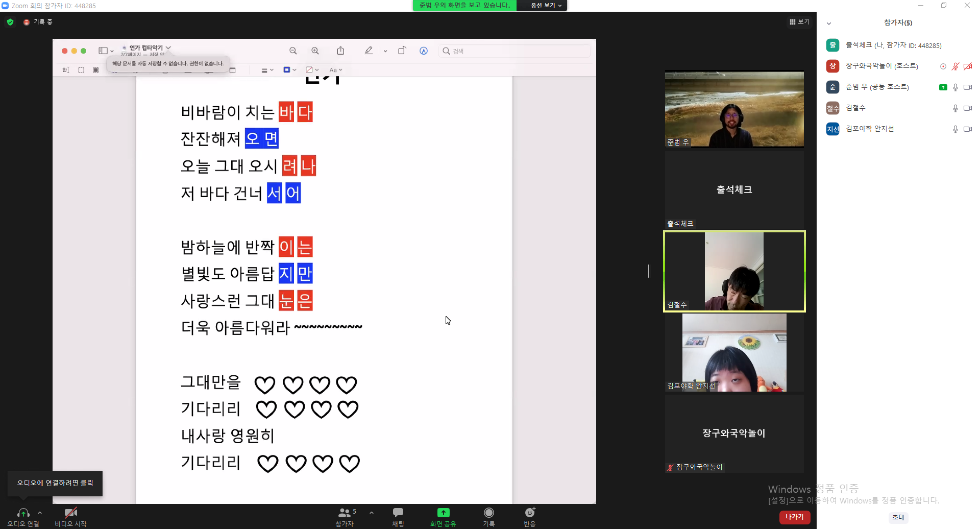The height and width of the screenshot is (529, 980).
Task: Select 준범 우 video thumbnail
Action: coord(734,109)
